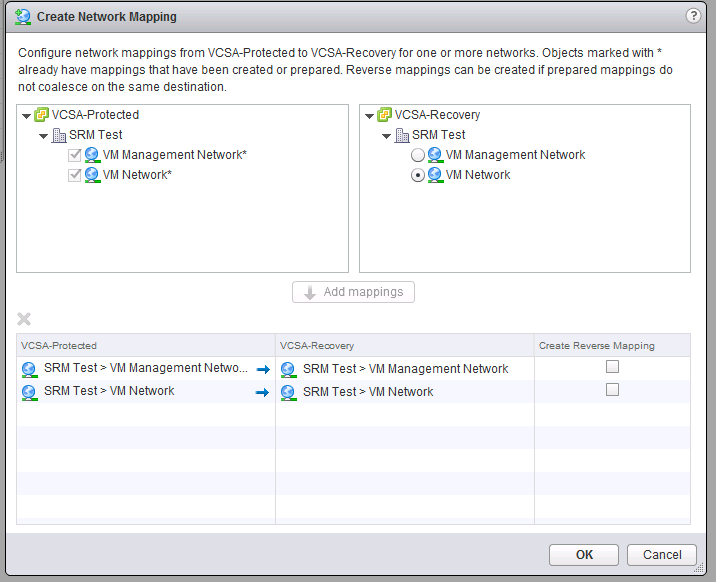The width and height of the screenshot is (716, 582).
Task: Click the VCSA-Protected vCenter icon
Action: (42, 115)
